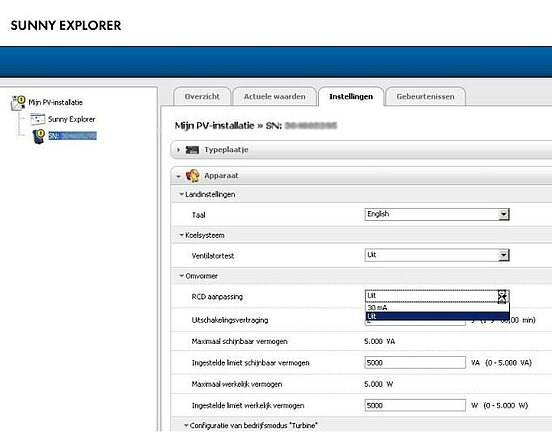Click Ingestelde limiet werkelijk vermogen field
Screen dimensions: 552x432
click(x=415, y=405)
